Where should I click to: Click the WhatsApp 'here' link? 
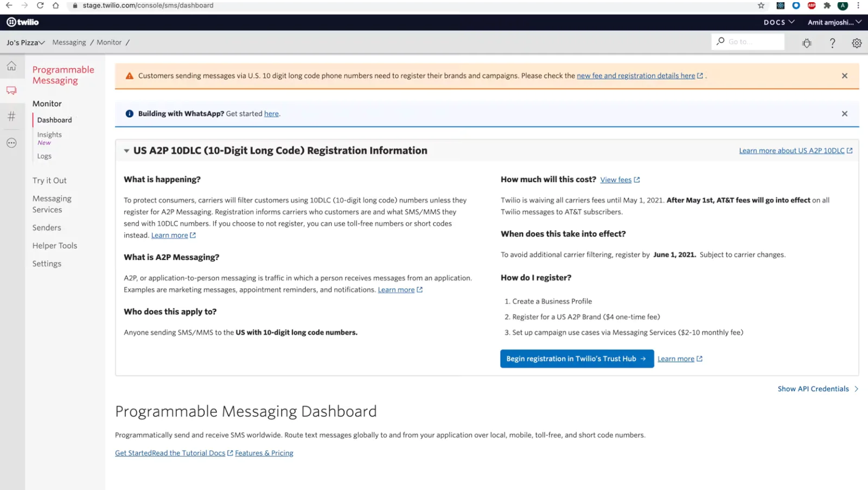coord(271,114)
